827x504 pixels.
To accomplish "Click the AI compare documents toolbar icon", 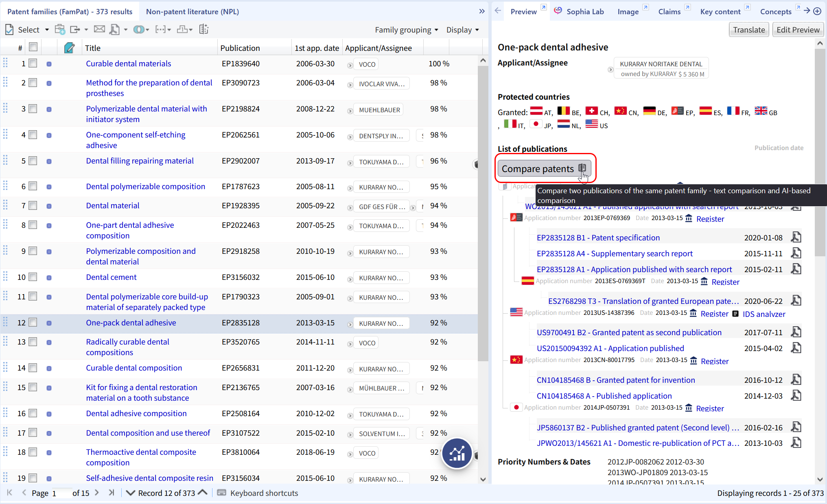I will (203, 29).
